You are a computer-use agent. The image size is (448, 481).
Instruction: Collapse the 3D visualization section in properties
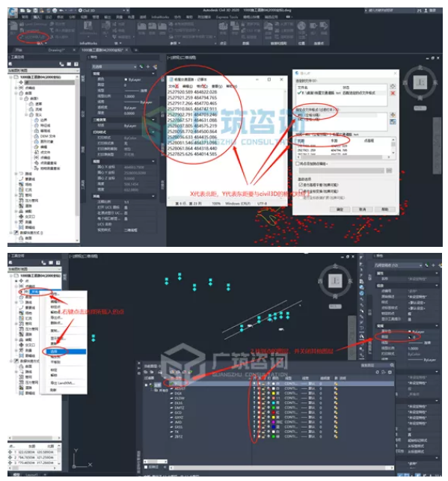pyautogui.click(x=153, y=120)
